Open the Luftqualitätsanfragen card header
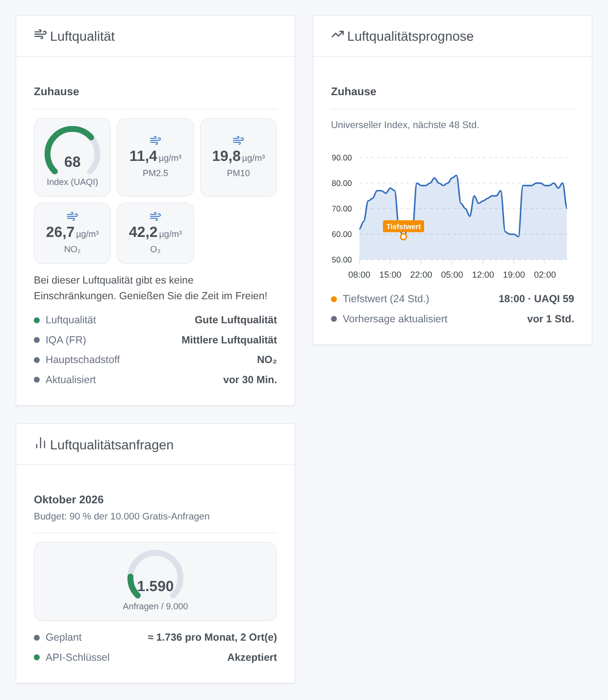Viewport: 608px width, 700px height. (x=155, y=444)
